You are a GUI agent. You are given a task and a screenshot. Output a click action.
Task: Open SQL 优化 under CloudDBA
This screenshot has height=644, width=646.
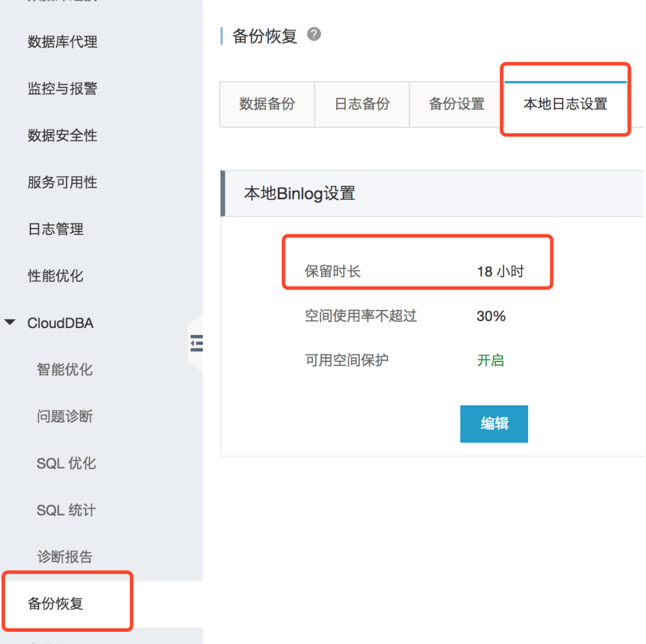click(x=66, y=464)
